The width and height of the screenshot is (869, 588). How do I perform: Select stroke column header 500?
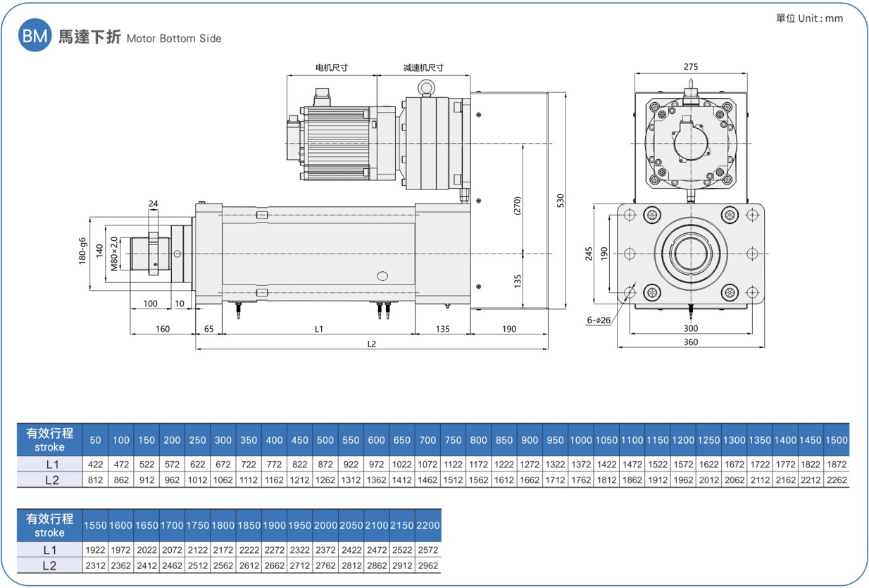coord(325,440)
